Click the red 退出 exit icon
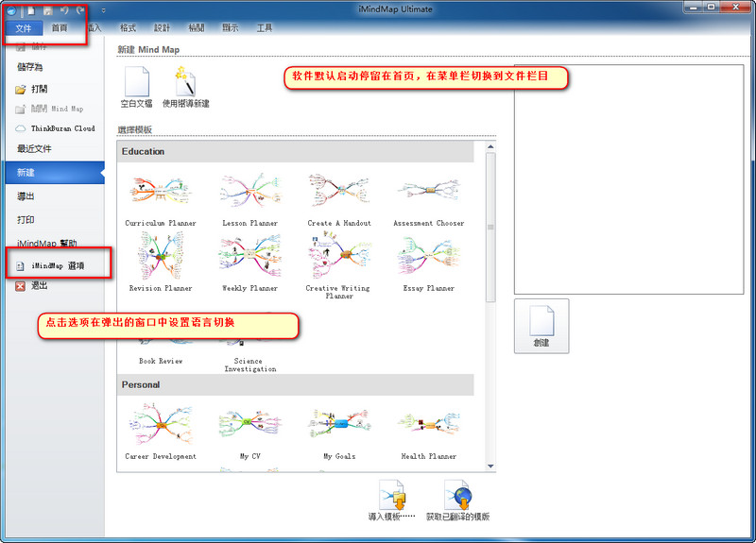 (20, 286)
